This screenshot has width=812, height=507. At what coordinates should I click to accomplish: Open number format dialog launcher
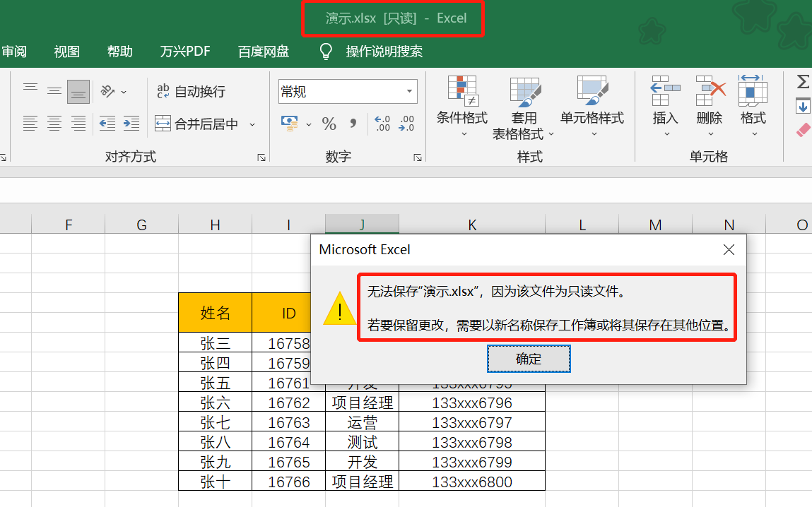418,157
